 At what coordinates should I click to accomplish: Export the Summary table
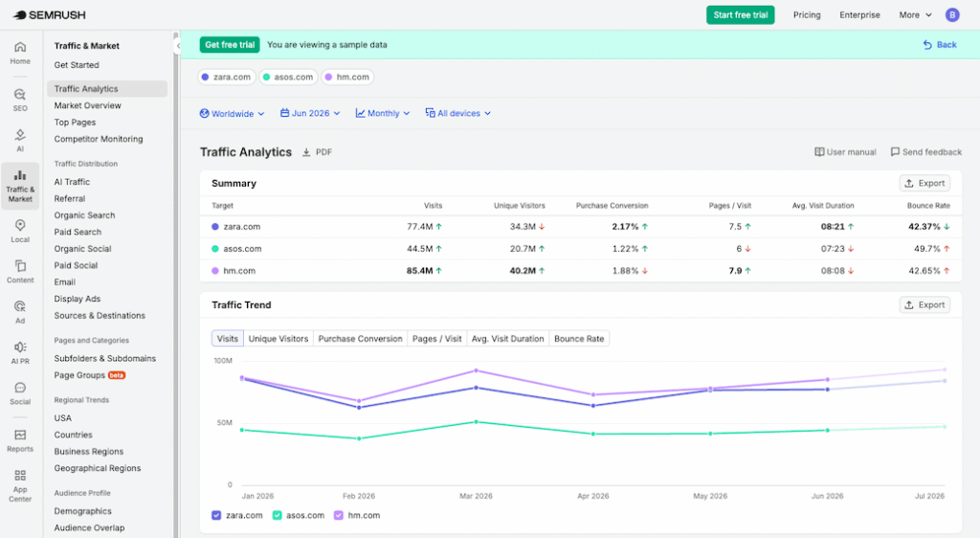tap(924, 183)
